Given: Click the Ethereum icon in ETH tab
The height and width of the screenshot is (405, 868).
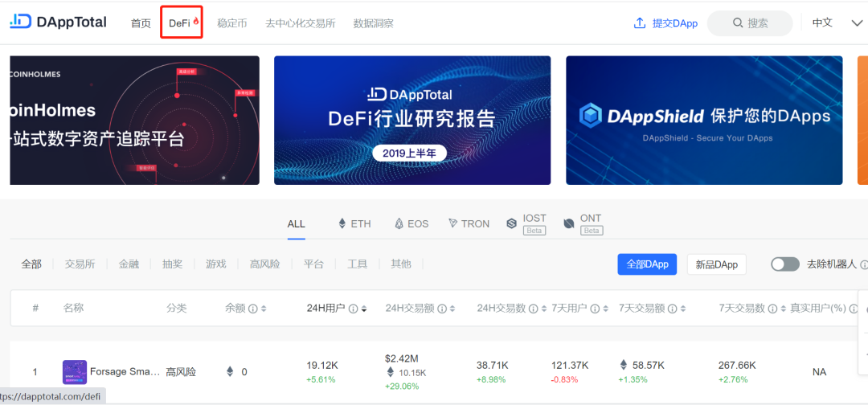Looking at the screenshot, I should [342, 223].
